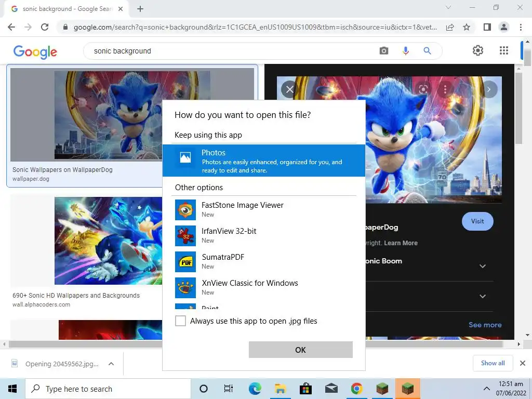Open Task View on the taskbar

pyautogui.click(x=229, y=389)
